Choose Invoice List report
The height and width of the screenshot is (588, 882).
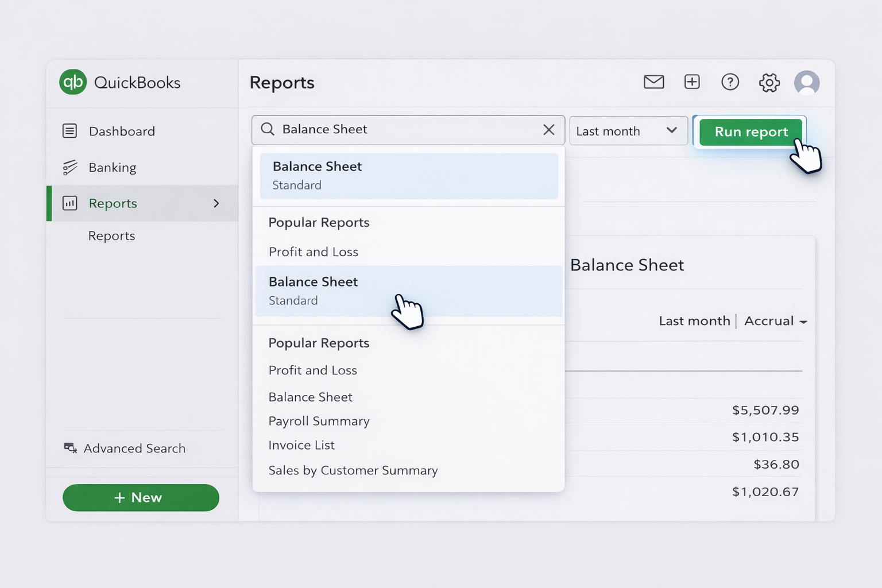301,445
